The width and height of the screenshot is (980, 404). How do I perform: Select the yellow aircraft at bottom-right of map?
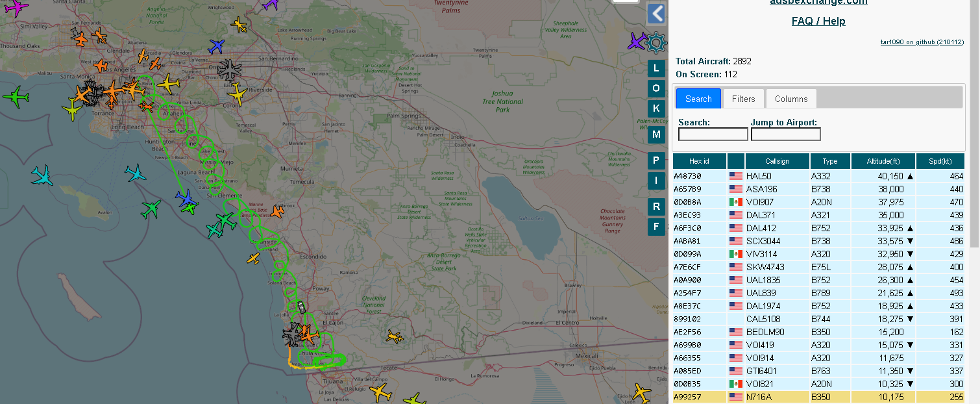point(641,392)
